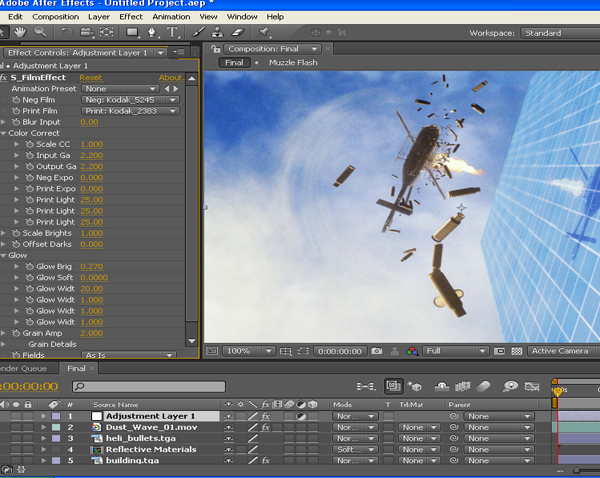Select the Eraser tool

click(x=238, y=32)
